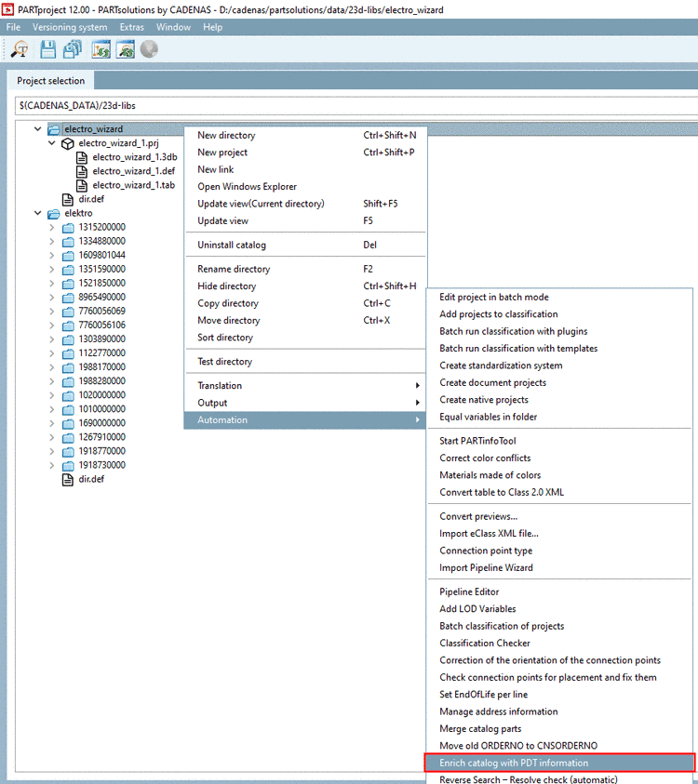Expand the 1988170000 folder

click(x=51, y=367)
